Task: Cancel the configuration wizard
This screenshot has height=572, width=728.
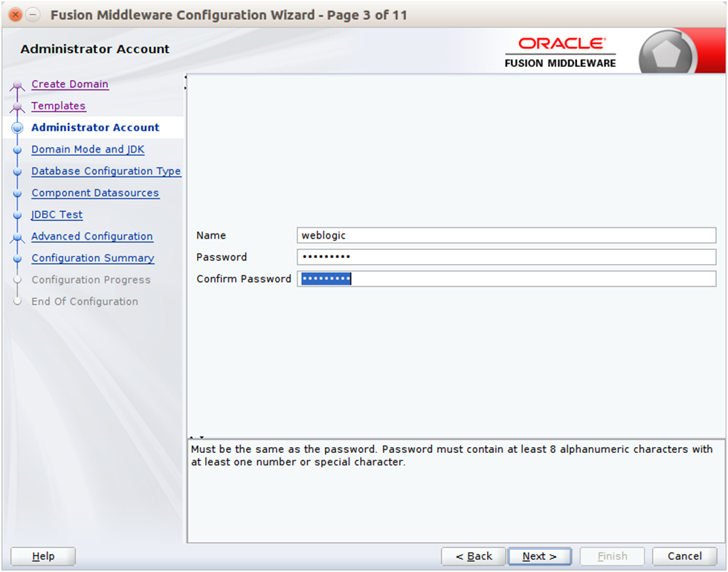Action: point(685,556)
